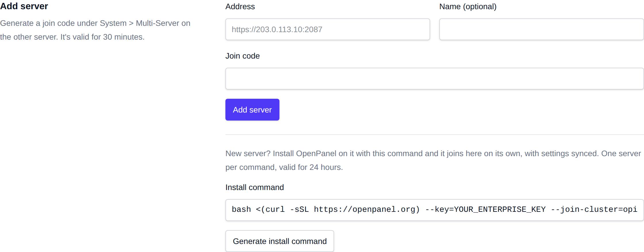The image size is (644, 252).
Task: Click the 'New server? Install OpenPanel' description
Action: click(x=433, y=160)
